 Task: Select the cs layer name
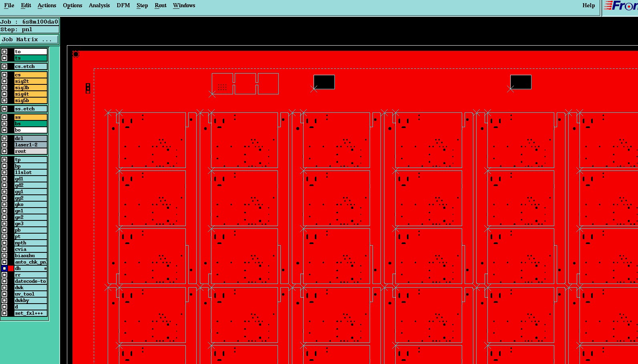click(x=31, y=75)
